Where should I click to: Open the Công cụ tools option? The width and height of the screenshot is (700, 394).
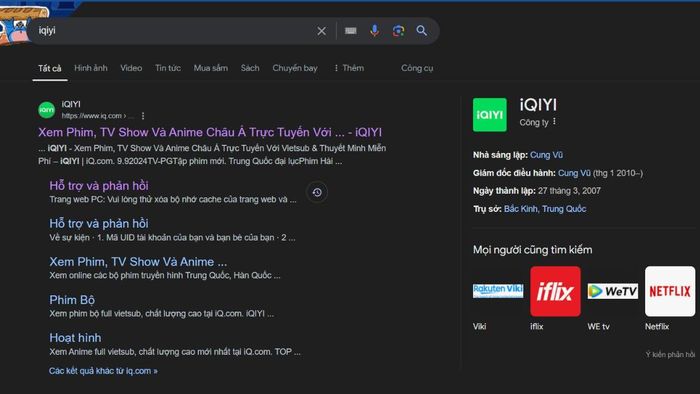(x=417, y=68)
